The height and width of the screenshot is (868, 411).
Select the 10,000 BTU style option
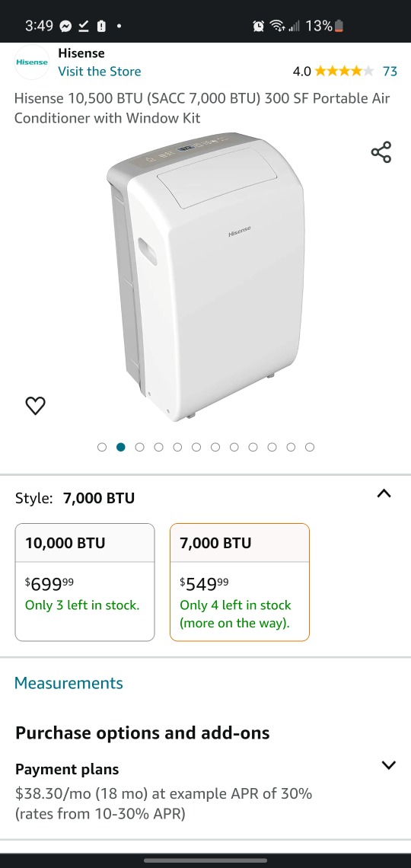pyautogui.click(x=84, y=582)
